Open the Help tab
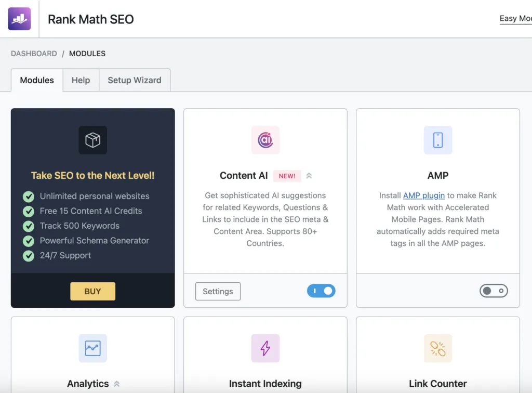The width and height of the screenshot is (532, 393). coord(81,80)
